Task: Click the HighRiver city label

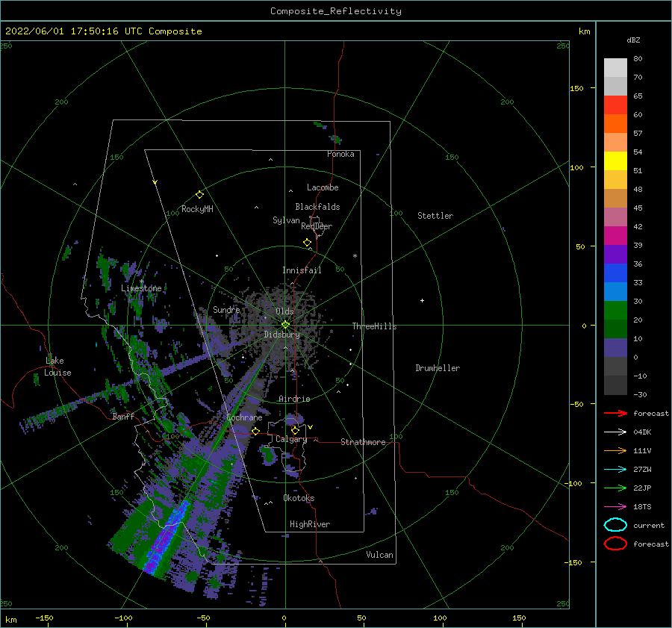Action: coord(310,524)
